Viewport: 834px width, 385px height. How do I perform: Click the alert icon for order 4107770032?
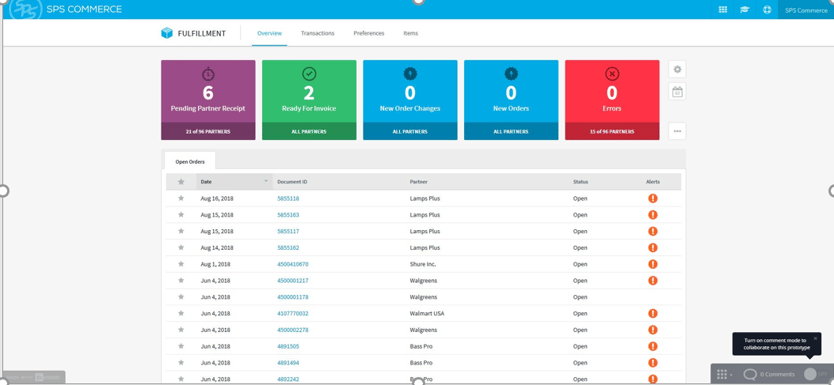(x=653, y=313)
